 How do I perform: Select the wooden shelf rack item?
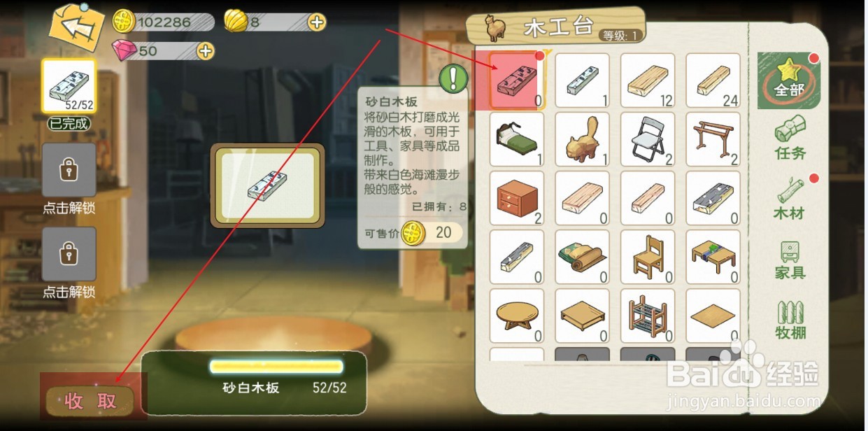[x=648, y=316]
